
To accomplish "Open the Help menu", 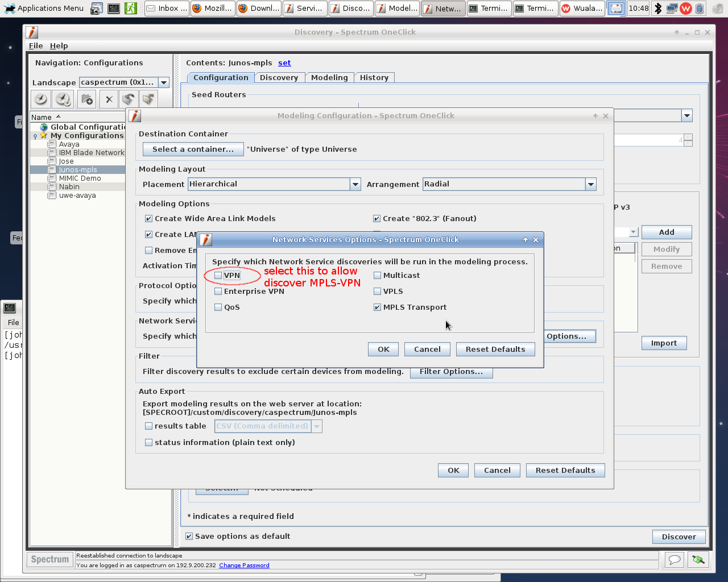I will [x=59, y=46].
